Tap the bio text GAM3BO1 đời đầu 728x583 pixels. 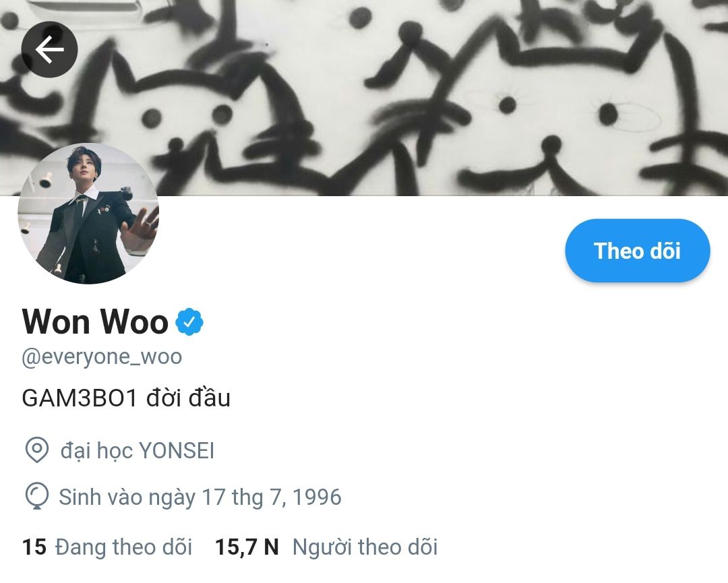pos(126,398)
